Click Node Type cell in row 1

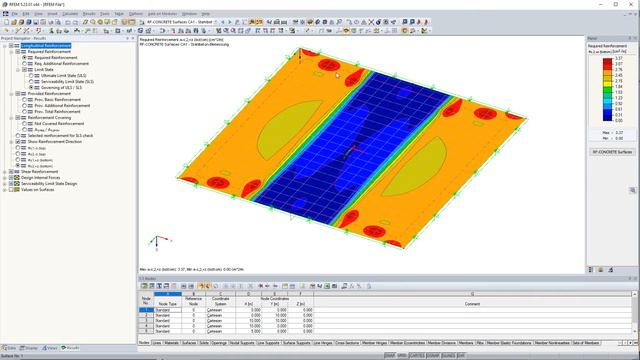[x=167, y=310]
